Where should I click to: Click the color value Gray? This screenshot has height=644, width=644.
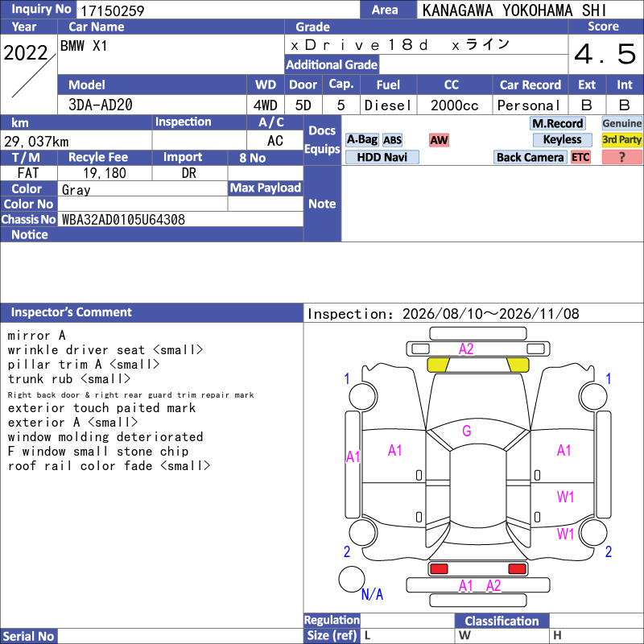point(76,190)
